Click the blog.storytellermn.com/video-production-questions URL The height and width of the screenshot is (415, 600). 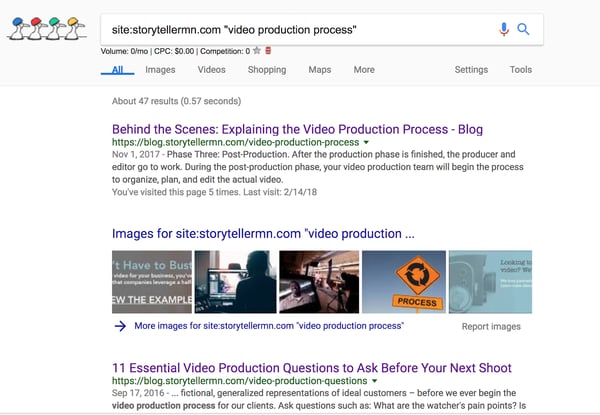(240, 381)
